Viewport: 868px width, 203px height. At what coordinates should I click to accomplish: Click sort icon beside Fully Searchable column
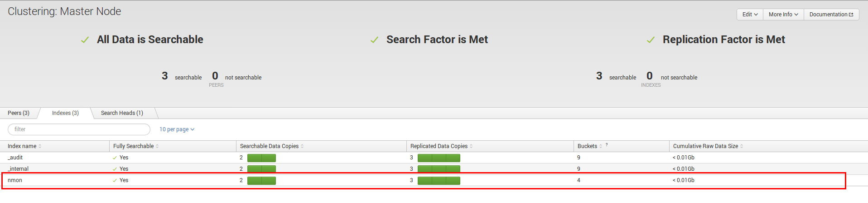pyautogui.click(x=157, y=146)
